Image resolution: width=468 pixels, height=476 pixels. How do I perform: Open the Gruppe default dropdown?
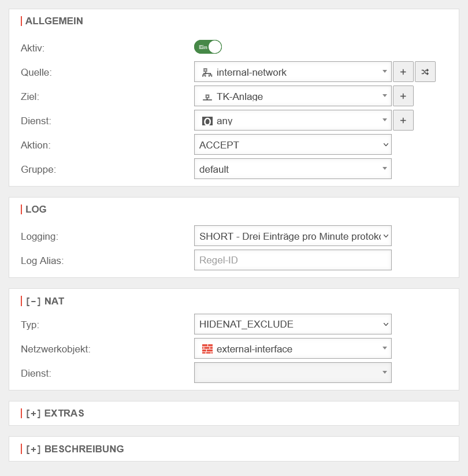pyautogui.click(x=293, y=169)
